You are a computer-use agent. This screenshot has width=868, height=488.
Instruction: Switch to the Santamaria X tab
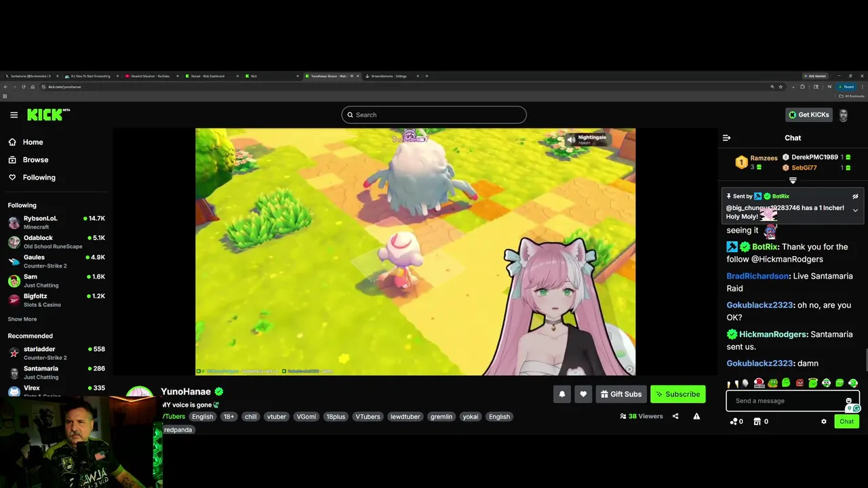click(32, 76)
